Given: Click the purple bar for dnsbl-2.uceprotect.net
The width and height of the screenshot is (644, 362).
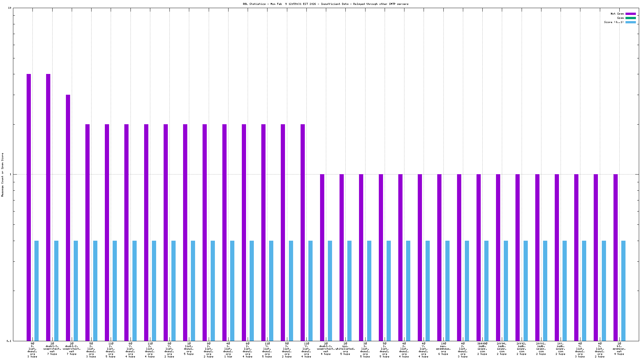Looking at the screenshot, I should click(x=68, y=217).
